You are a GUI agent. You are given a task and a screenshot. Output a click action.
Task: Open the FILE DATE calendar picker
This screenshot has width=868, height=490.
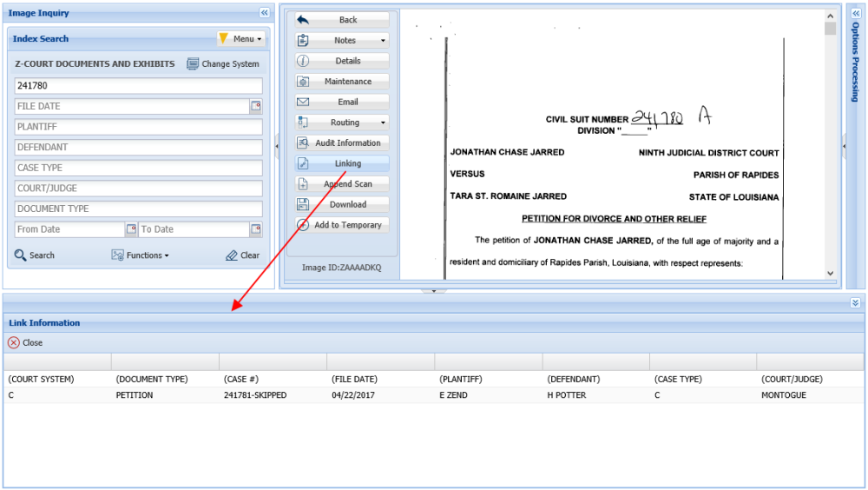point(256,106)
